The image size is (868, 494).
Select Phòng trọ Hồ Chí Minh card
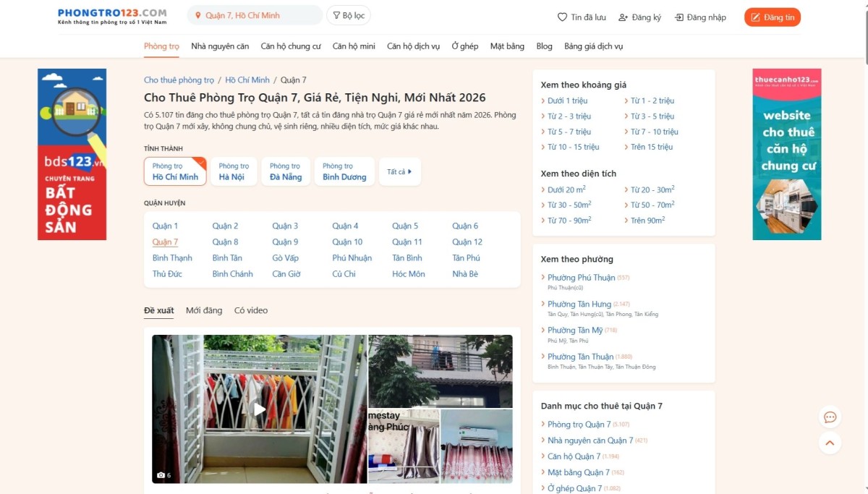(175, 171)
